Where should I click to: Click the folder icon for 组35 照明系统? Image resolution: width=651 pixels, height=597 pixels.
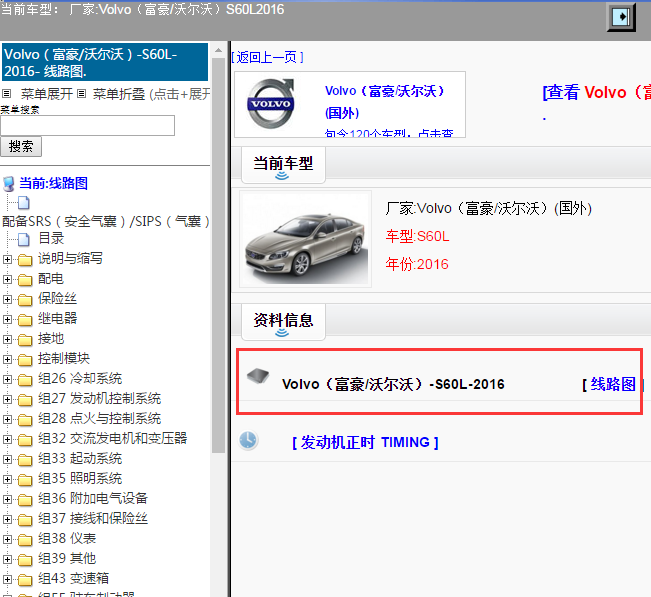tap(25, 480)
